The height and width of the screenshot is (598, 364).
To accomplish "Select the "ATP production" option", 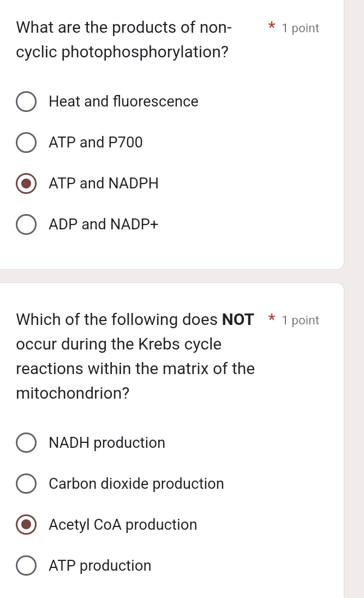I will pyautogui.click(x=26, y=565).
